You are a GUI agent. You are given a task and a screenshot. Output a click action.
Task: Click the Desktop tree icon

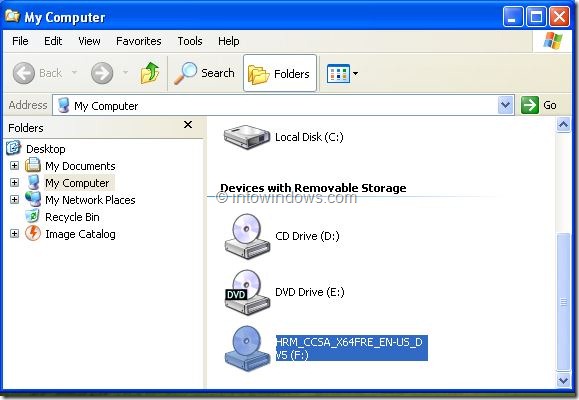click(14, 148)
